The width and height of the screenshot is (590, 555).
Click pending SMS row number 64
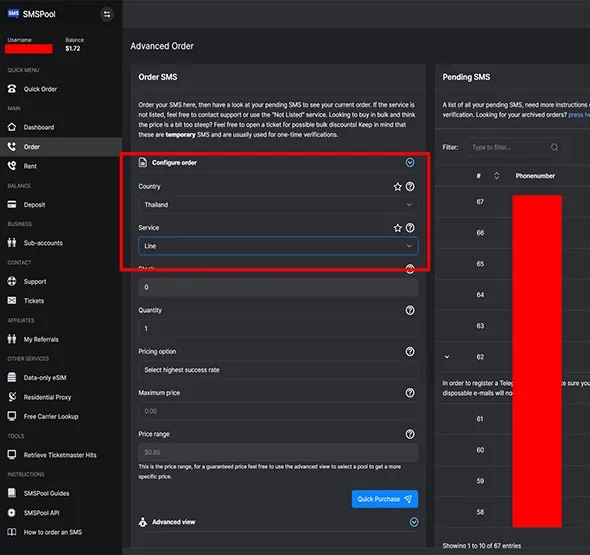click(x=480, y=295)
